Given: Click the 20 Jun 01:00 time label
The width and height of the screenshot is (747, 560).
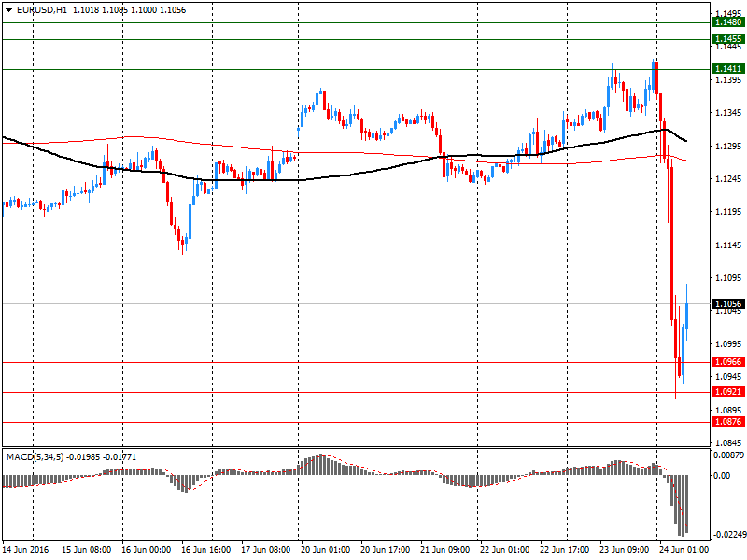Looking at the screenshot, I should [325, 549].
